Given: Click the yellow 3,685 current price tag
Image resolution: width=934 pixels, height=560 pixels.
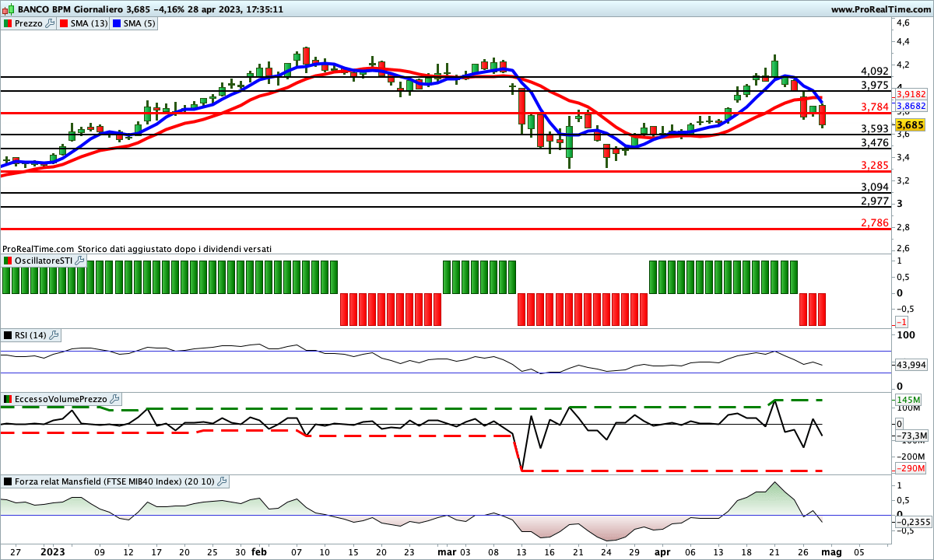Looking at the screenshot, I should 909,124.
